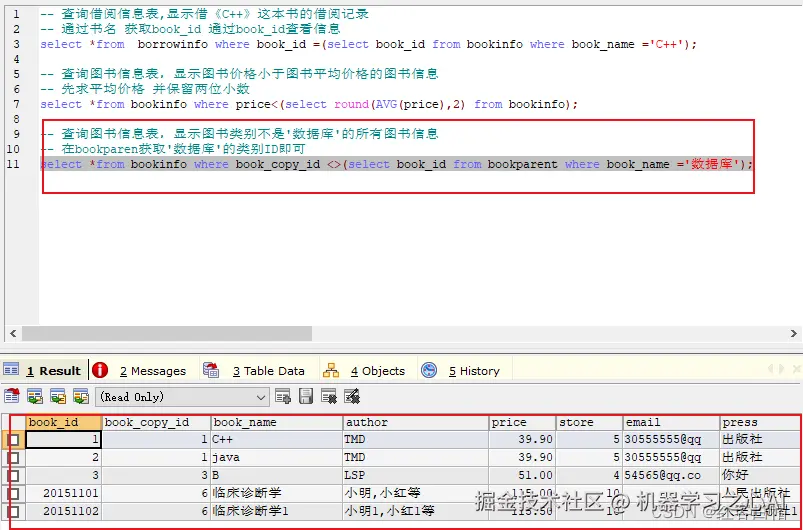The width and height of the screenshot is (803, 530).
Task: Click the green-arrow table icon next to the export icon
Action: (x=35, y=396)
